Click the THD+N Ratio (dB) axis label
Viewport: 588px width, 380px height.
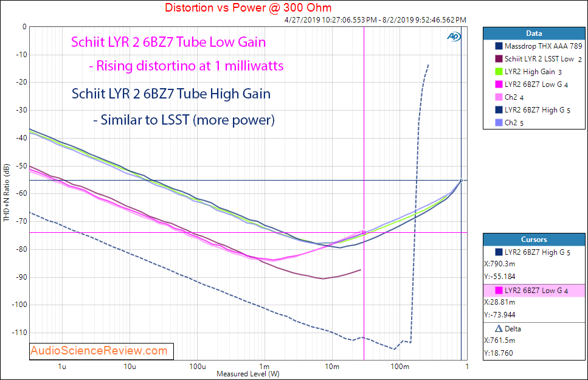(6, 193)
